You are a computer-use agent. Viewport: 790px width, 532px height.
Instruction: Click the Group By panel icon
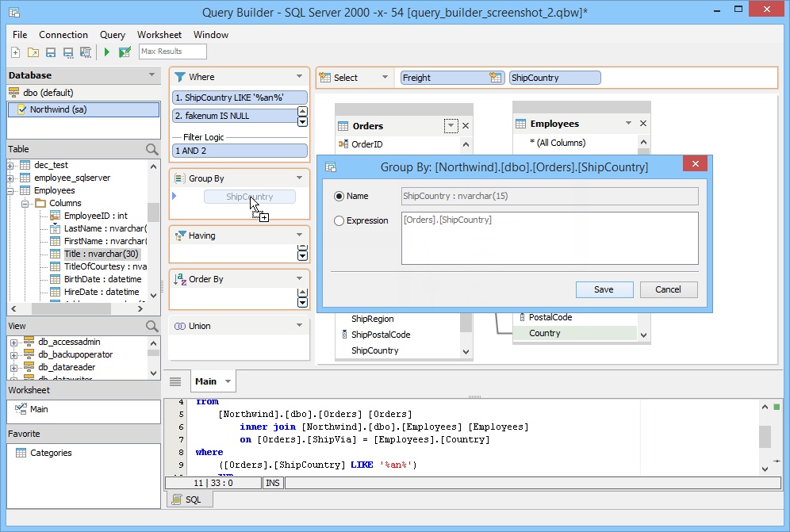point(179,178)
